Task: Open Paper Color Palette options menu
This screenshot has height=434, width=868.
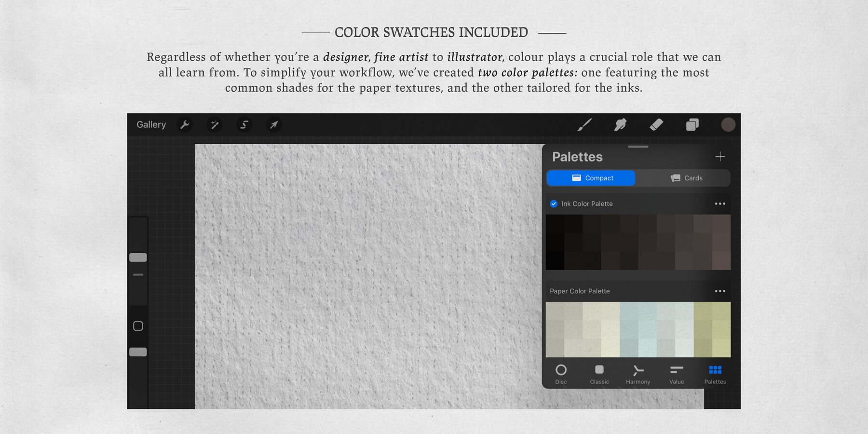Action: coord(720,291)
